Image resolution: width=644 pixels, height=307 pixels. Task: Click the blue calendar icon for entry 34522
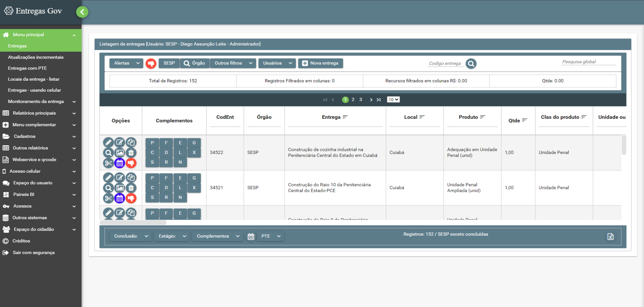coord(120,163)
